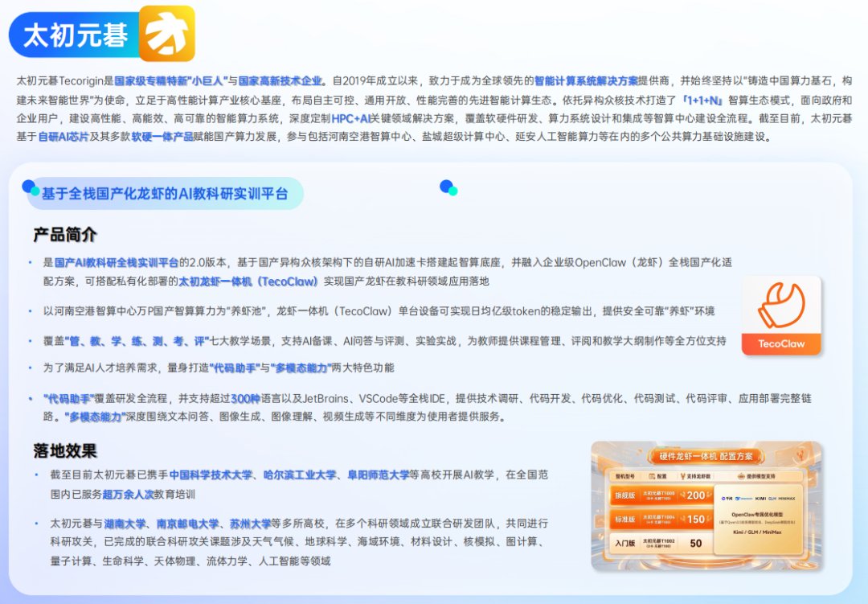Click the 150 value in 标准版 row
This screenshot has height=604, width=868.
coord(696,520)
